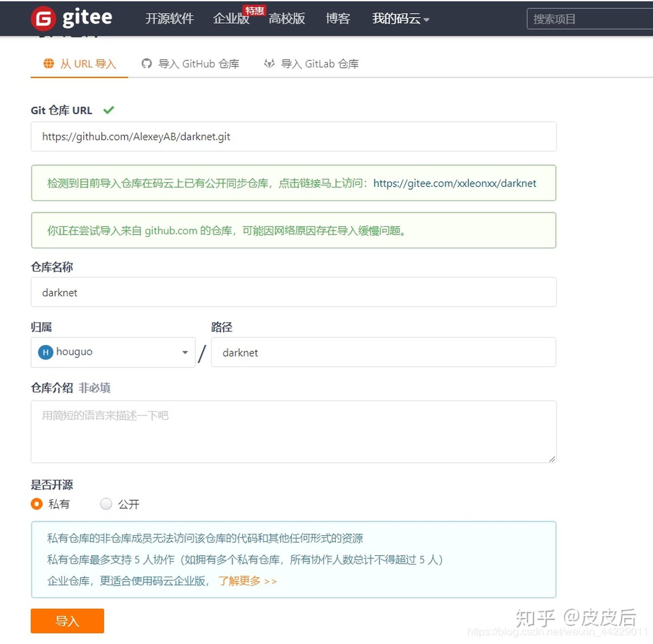Click the green URL validation checkmark
The image size is (653, 644).
[108, 110]
